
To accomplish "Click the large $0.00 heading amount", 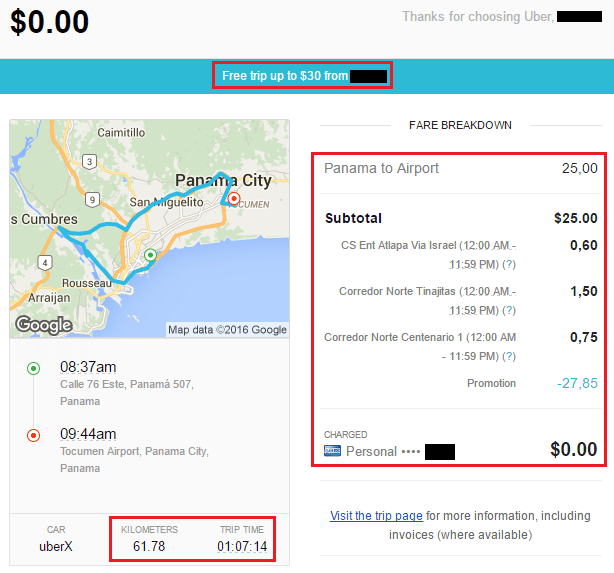I will point(50,22).
